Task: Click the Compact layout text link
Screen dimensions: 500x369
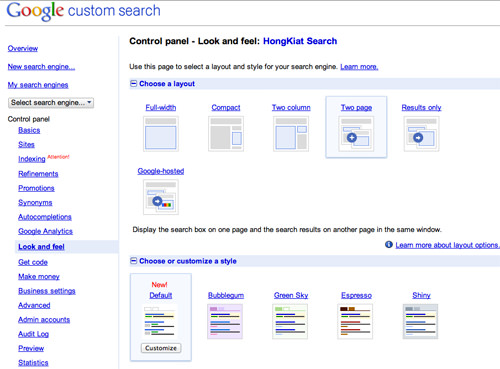Action: [226, 108]
